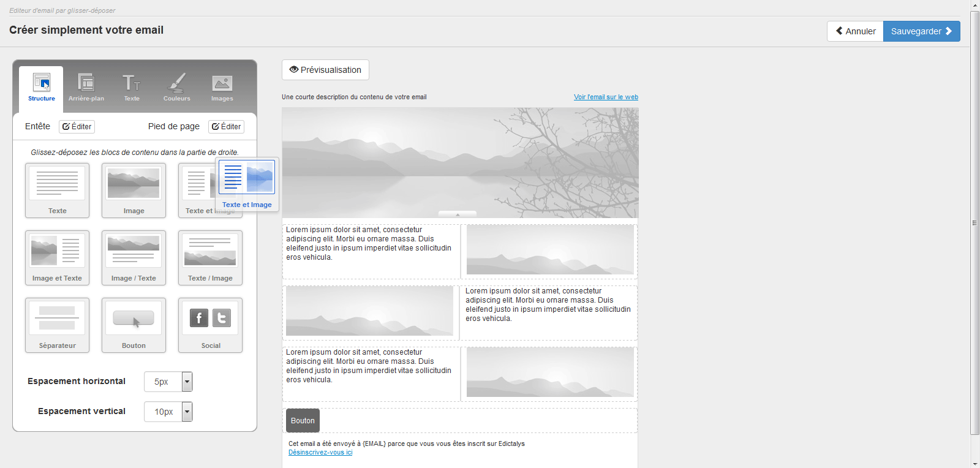The width and height of the screenshot is (980, 468).
Task: Choose the Texte / Image block
Action: (210, 257)
